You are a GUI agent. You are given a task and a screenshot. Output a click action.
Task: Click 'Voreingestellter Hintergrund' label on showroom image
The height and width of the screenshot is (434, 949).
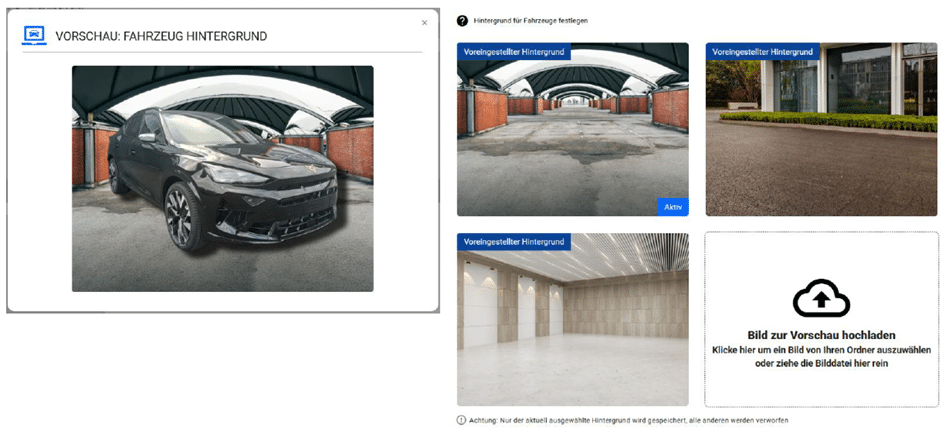tap(514, 242)
